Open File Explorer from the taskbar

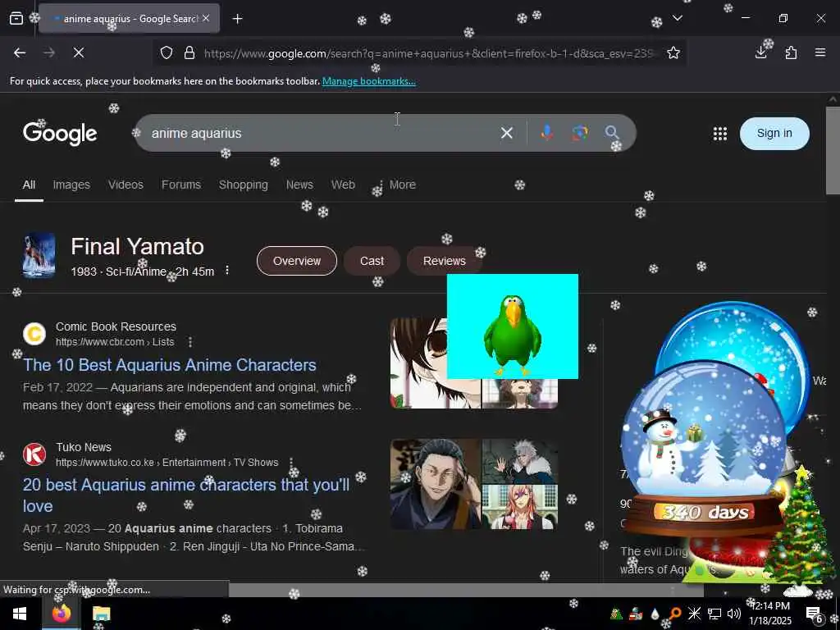(101, 614)
